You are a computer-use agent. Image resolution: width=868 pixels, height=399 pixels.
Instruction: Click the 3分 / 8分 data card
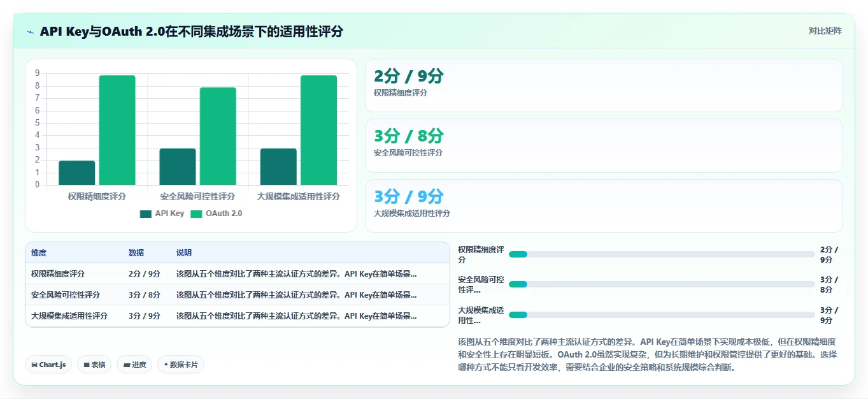pyautogui.click(x=604, y=145)
